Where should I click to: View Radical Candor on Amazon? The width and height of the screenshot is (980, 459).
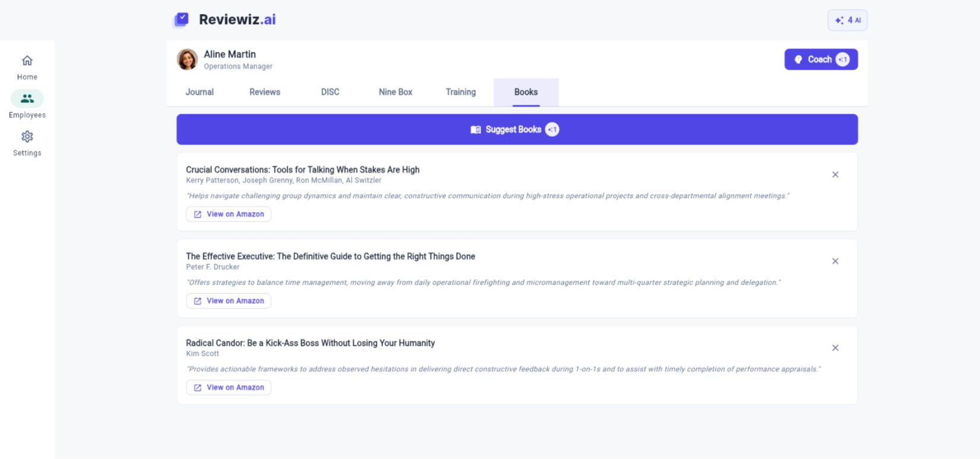tap(229, 388)
